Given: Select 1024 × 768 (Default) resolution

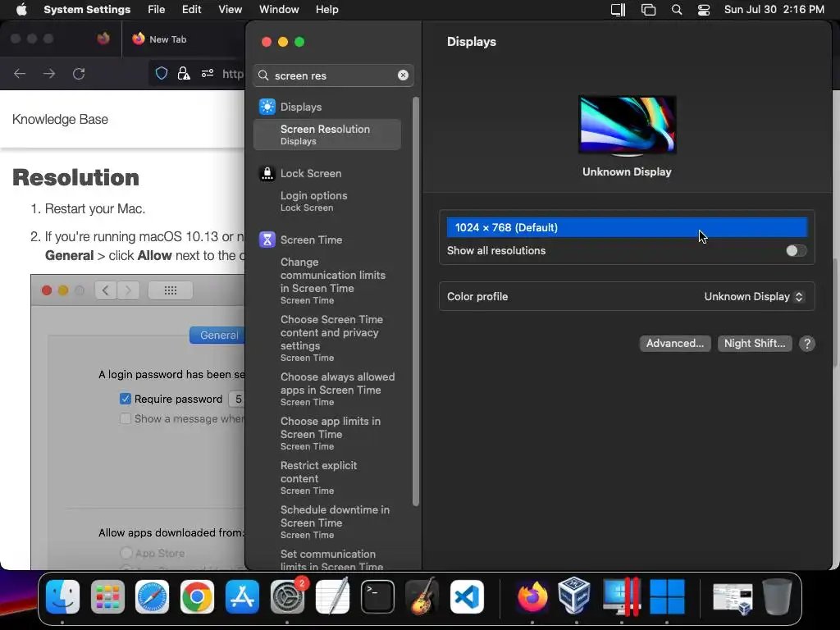Looking at the screenshot, I should pos(627,228).
